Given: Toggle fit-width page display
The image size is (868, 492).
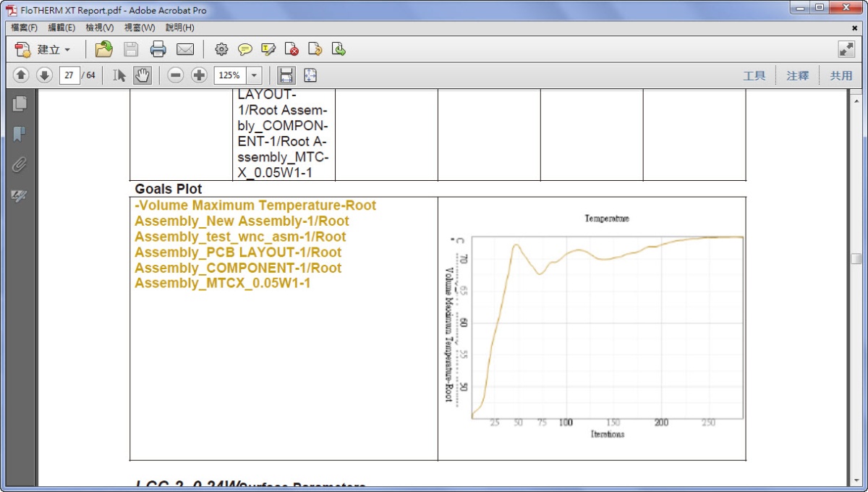Looking at the screenshot, I should pos(286,75).
